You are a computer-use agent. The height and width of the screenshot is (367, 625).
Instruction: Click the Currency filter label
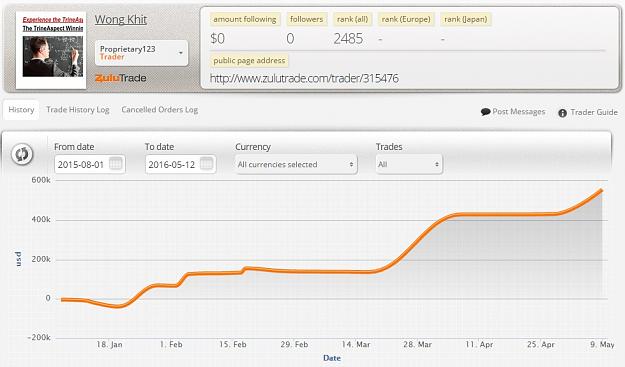[253, 147]
